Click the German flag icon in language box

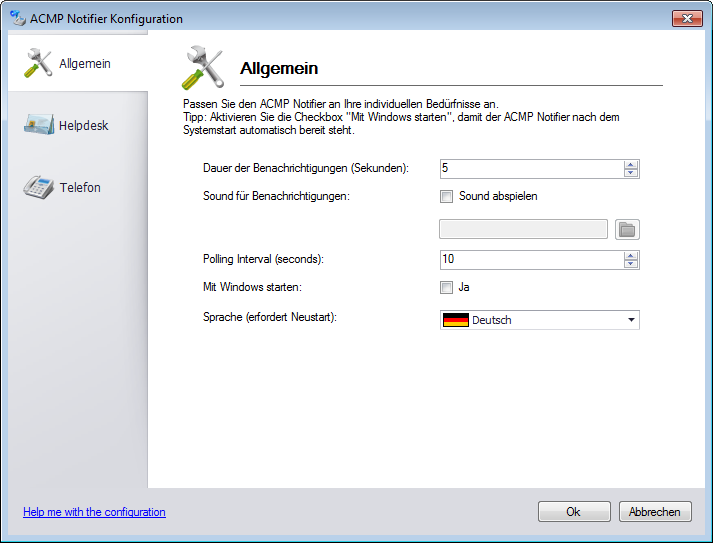point(456,320)
